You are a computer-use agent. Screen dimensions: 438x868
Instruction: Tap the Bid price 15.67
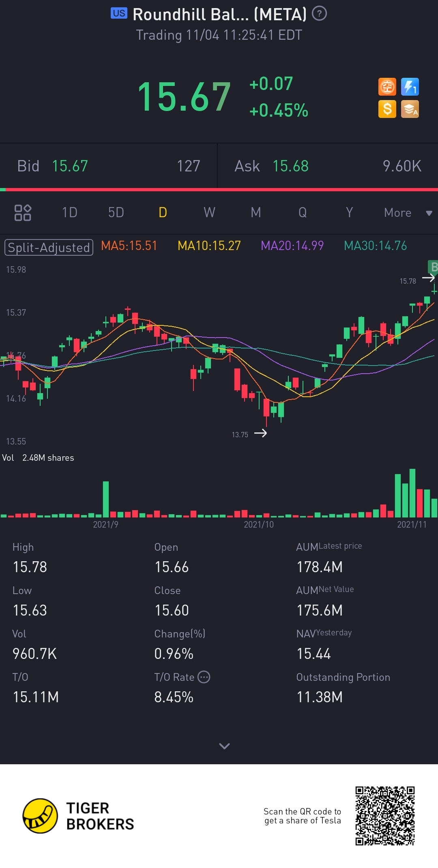point(70,166)
